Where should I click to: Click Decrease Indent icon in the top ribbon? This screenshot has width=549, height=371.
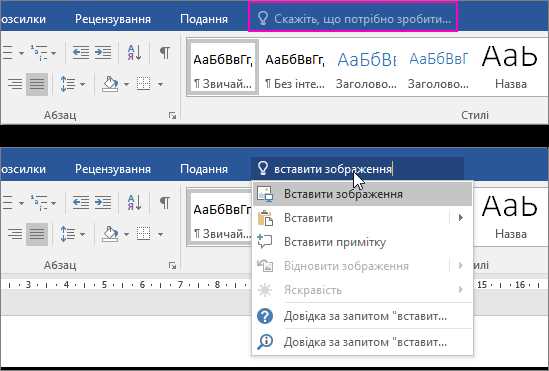pyautogui.click(x=81, y=52)
